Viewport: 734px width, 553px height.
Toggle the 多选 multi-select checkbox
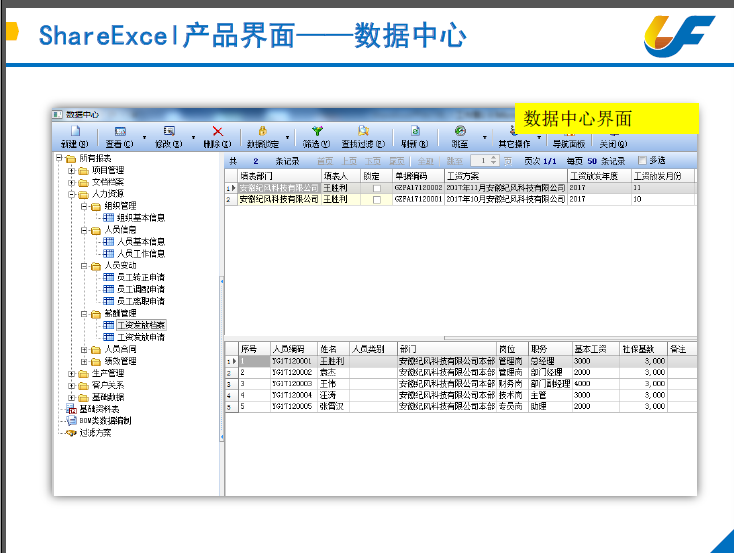click(642, 161)
